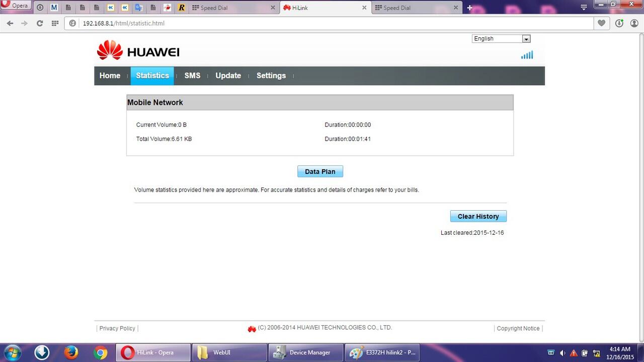644x362 pixels.
Task: Click the Huawei Technologies copyright footer text
Action: 325,328
